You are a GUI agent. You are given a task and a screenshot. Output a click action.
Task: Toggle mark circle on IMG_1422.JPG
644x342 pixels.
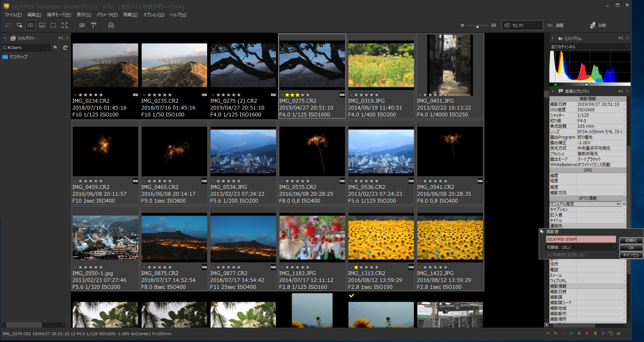(420, 267)
